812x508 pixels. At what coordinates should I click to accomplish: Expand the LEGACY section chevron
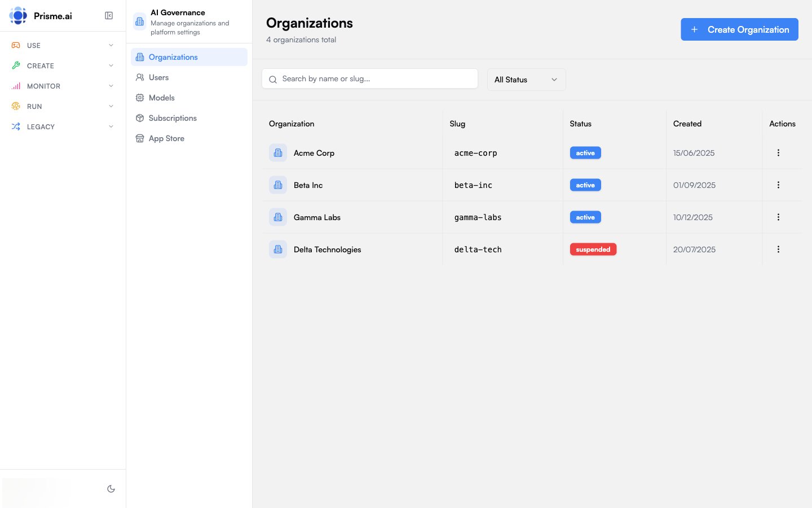pyautogui.click(x=111, y=126)
